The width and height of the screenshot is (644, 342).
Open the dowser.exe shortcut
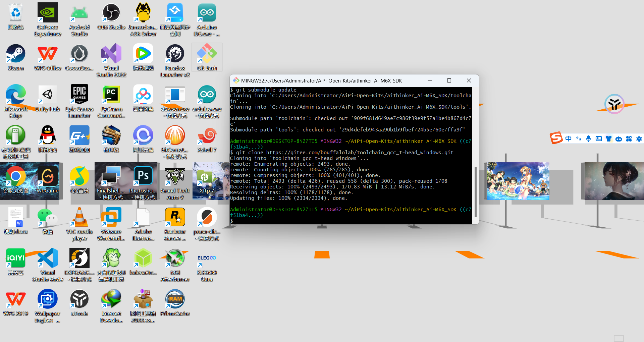click(175, 101)
